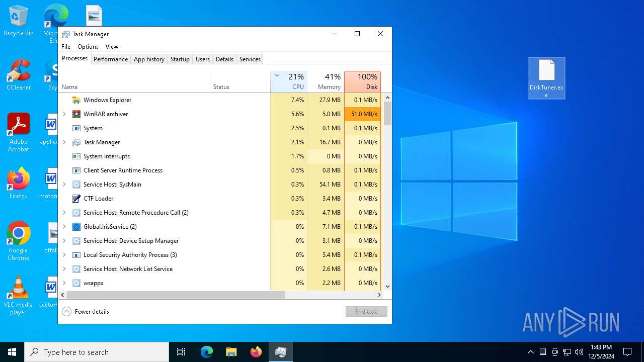This screenshot has width=644, height=362.
Task: Switch to the Services tab
Action: [250, 59]
